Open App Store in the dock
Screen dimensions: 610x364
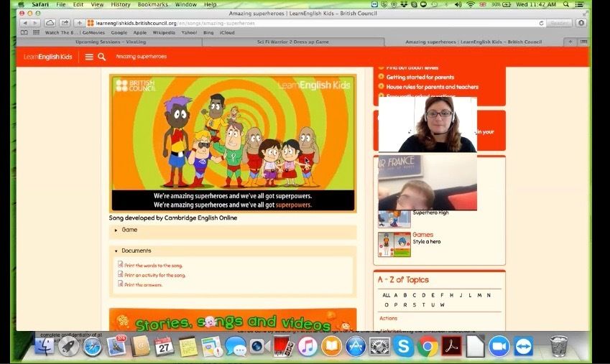point(356,346)
